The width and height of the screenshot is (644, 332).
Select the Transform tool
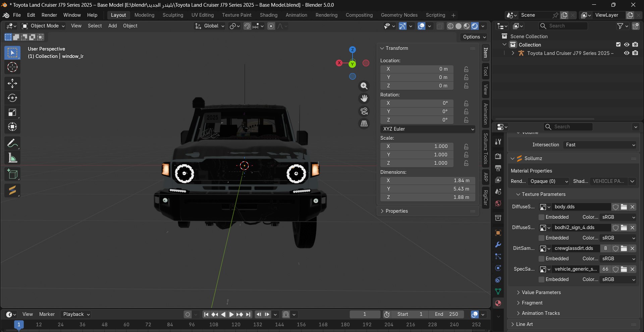tap(12, 127)
